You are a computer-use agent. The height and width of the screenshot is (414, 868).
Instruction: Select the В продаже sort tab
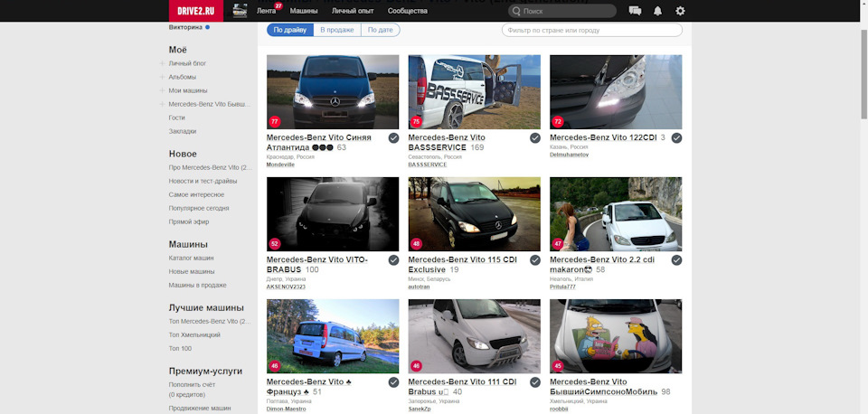pos(337,30)
